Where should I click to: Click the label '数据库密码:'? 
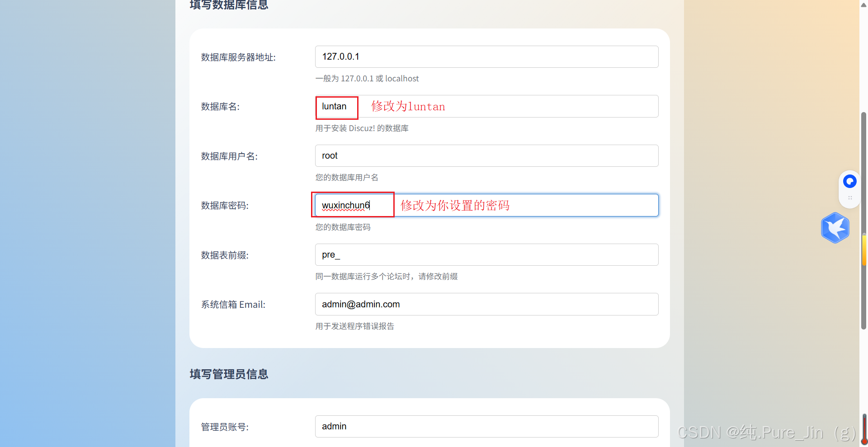225,206
